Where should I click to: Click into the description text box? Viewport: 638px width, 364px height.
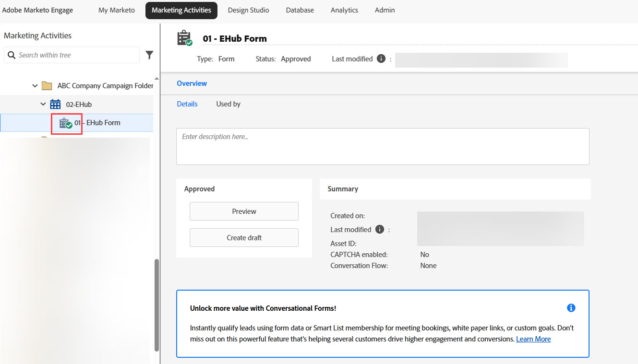tap(383, 147)
